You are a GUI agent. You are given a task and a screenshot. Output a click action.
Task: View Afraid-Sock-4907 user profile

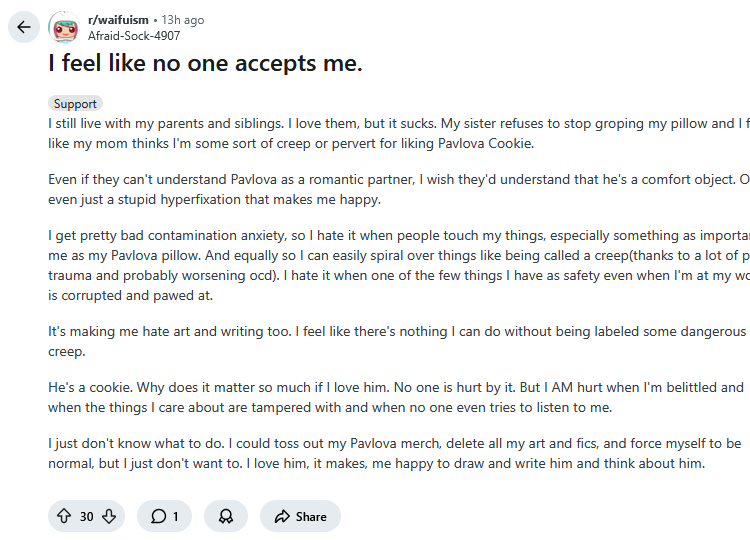click(134, 35)
